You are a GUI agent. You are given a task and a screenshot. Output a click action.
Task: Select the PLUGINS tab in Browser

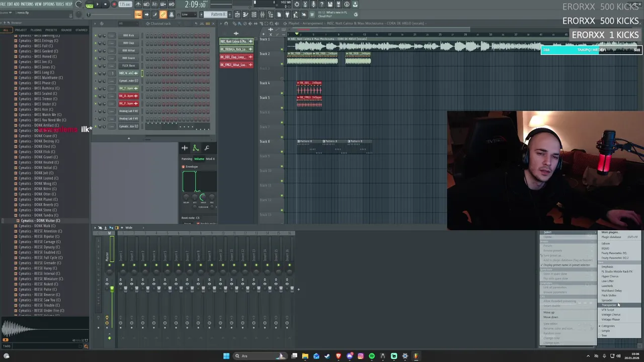(x=36, y=30)
